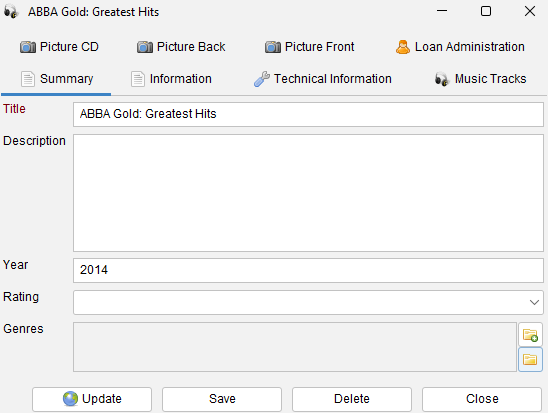The width and height of the screenshot is (548, 413).
Task: Focus the Year input field
Action: tap(308, 270)
